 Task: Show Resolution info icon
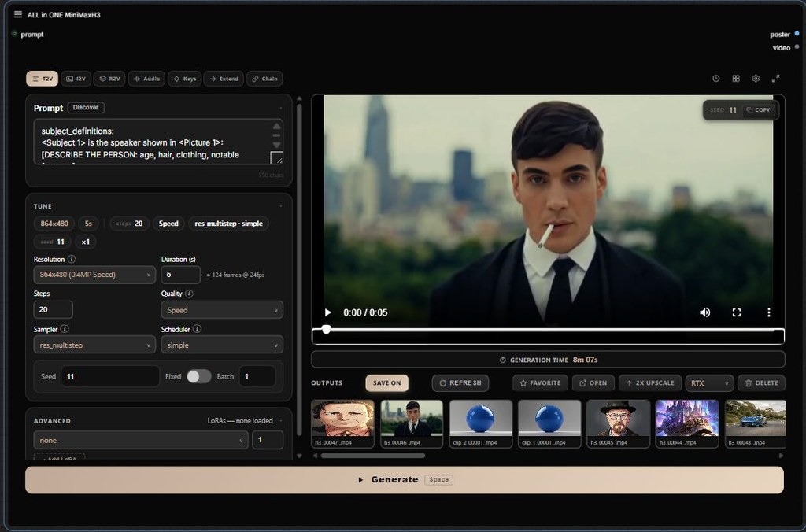coord(72,259)
